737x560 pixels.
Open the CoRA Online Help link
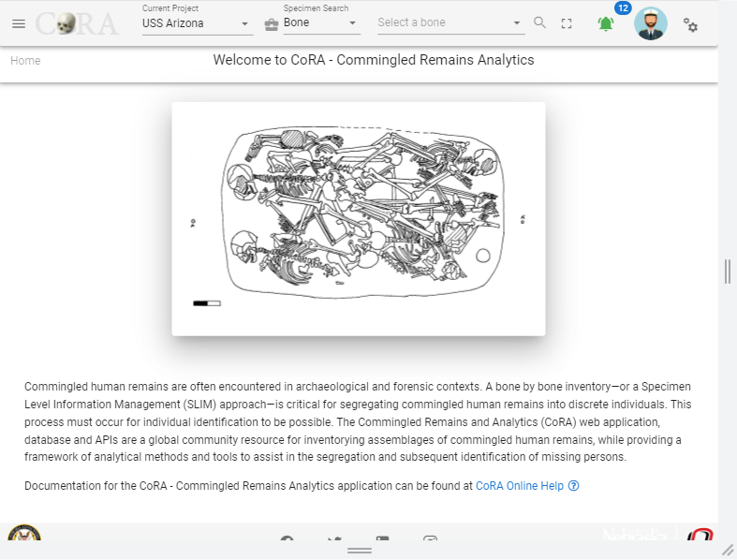pos(520,486)
